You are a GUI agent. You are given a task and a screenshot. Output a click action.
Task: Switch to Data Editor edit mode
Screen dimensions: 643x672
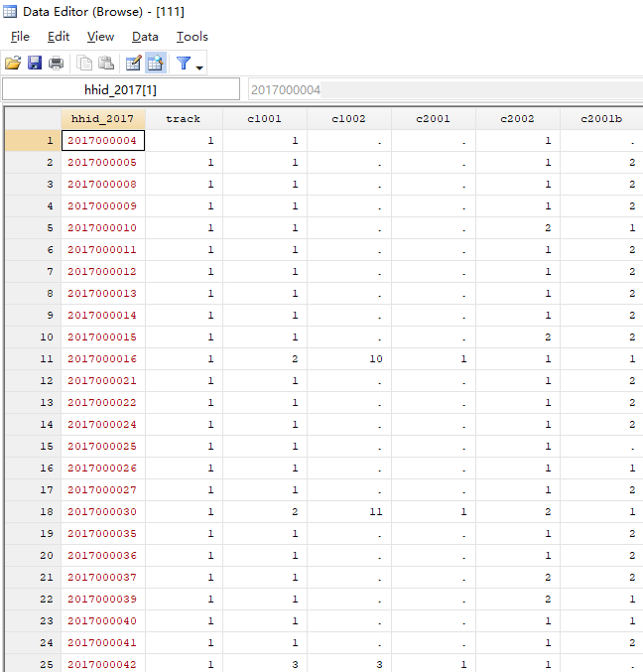click(133, 64)
